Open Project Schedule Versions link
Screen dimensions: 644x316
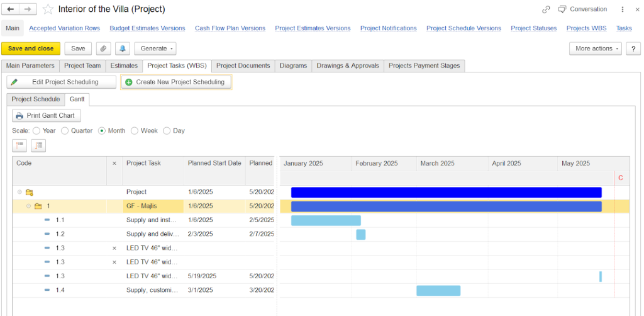pyautogui.click(x=464, y=28)
